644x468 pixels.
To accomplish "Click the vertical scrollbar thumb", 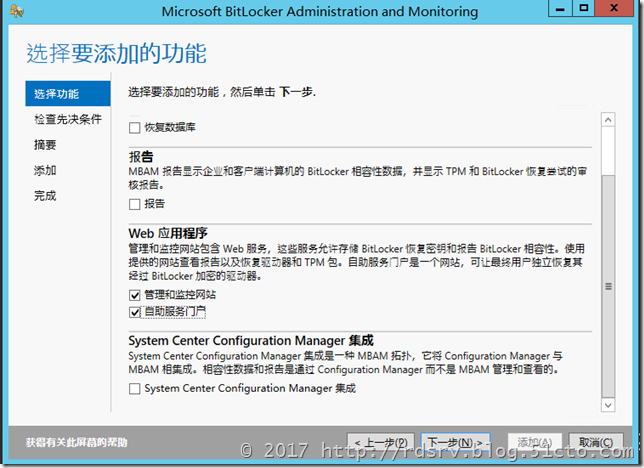I will [x=608, y=286].
